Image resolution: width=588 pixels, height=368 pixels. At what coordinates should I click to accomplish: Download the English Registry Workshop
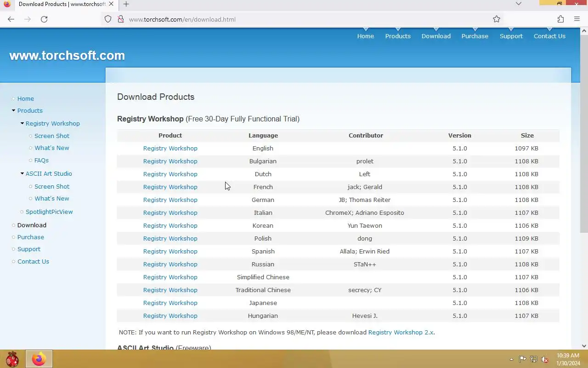pos(170,148)
